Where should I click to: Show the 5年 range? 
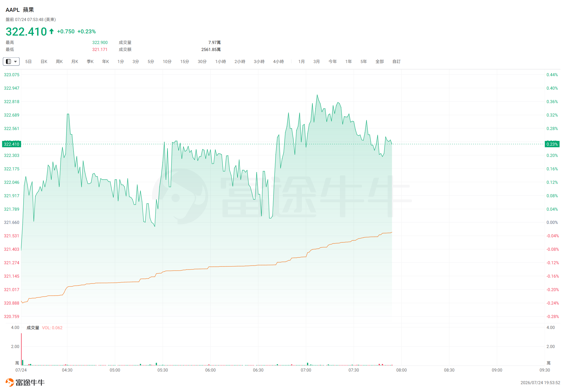point(364,61)
